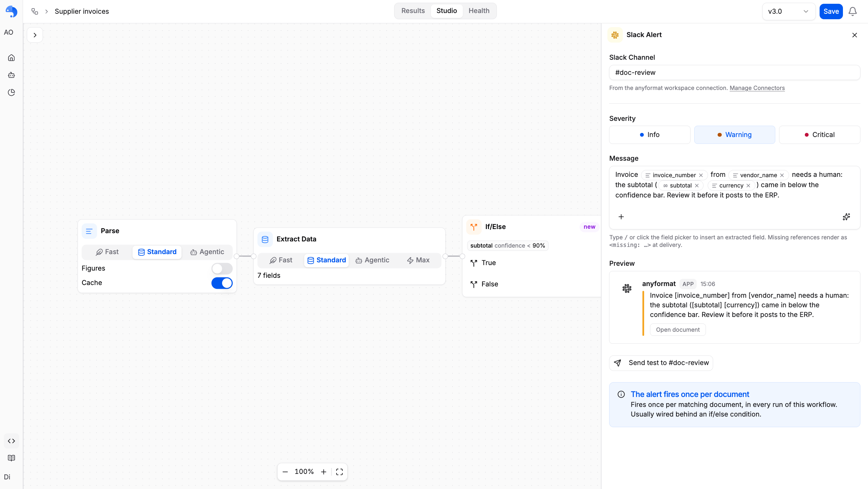Click the AI sparkle icon in Message
868x489 pixels.
click(846, 217)
